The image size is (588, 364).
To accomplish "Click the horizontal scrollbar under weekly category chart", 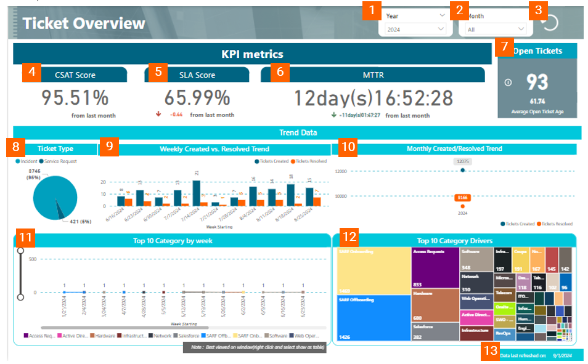I will click(x=125, y=328).
